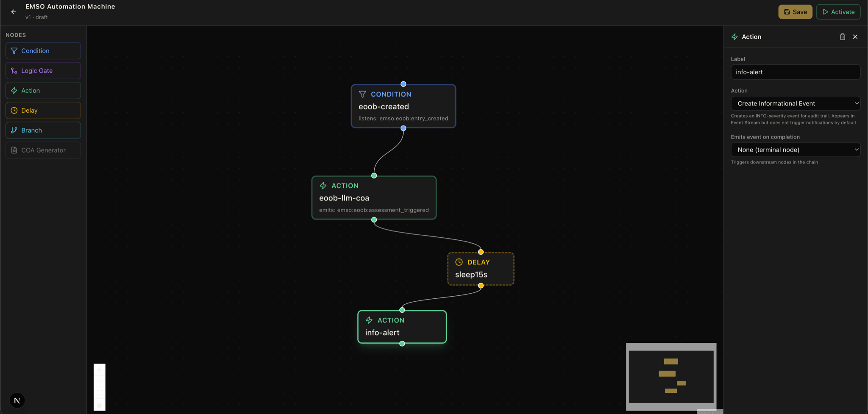Click bottom output handle of info-alert node
This screenshot has width=868, height=414.
(x=402, y=344)
